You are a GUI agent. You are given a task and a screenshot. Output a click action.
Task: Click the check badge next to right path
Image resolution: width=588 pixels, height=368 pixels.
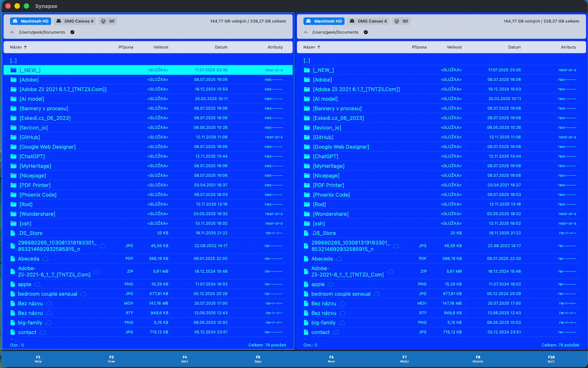pyautogui.click(x=366, y=32)
